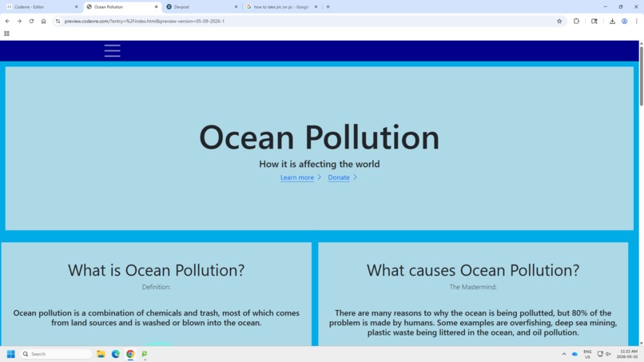Close the Devpost tab
This screenshot has height=362, width=644.
click(236, 7)
